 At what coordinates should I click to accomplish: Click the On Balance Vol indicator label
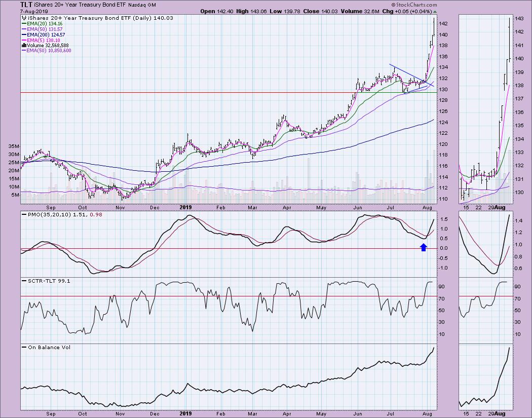[46, 348]
